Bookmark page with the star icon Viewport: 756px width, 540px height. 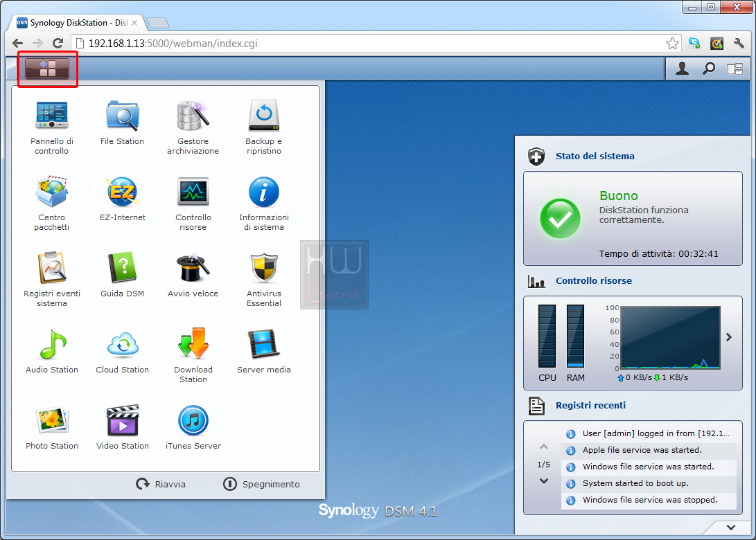point(672,44)
